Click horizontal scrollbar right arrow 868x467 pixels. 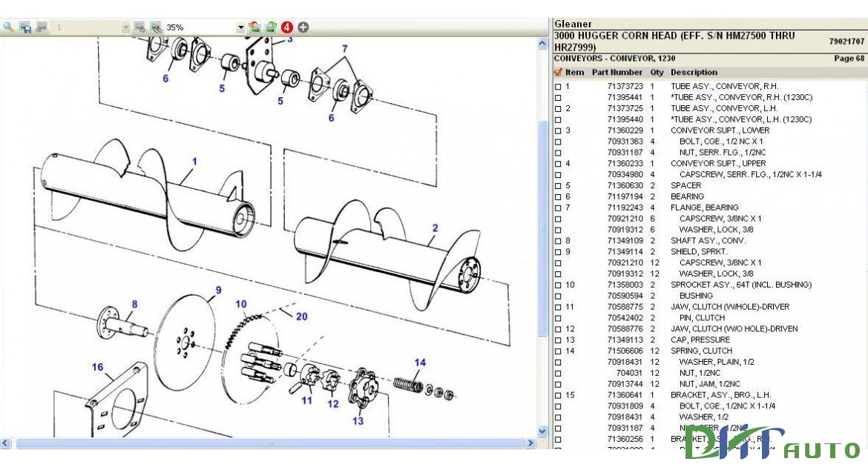(530, 443)
